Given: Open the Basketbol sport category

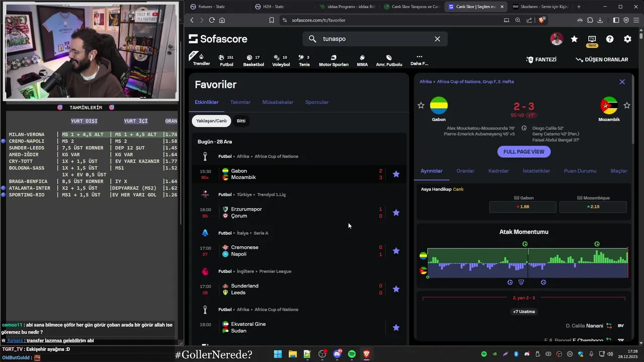Looking at the screenshot, I should click(x=254, y=60).
